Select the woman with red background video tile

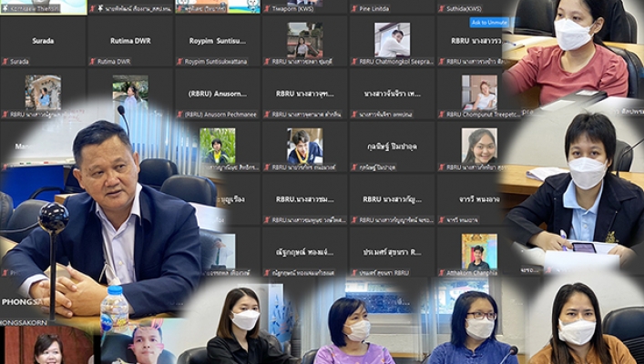pyautogui.click(x=48, y=345)
